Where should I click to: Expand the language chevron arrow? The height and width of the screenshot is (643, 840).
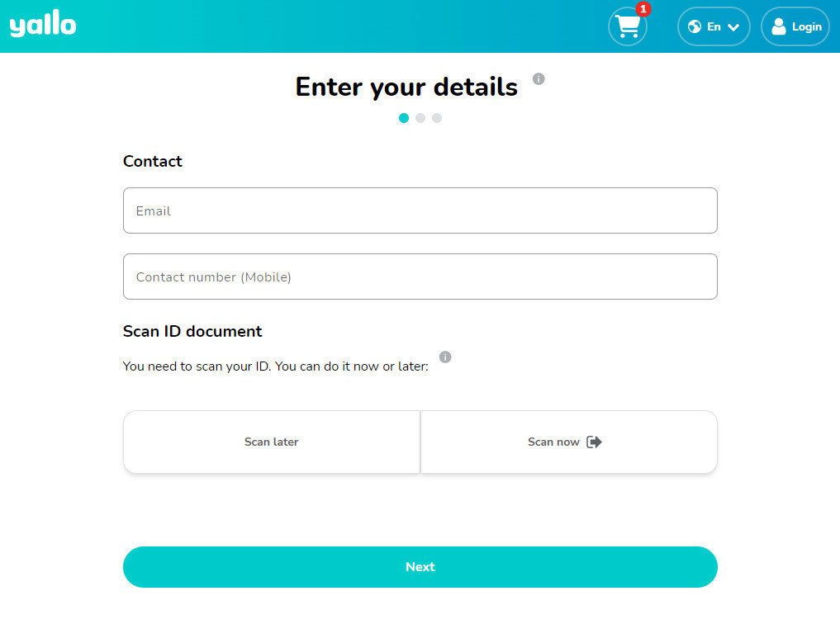click(733, 27)
